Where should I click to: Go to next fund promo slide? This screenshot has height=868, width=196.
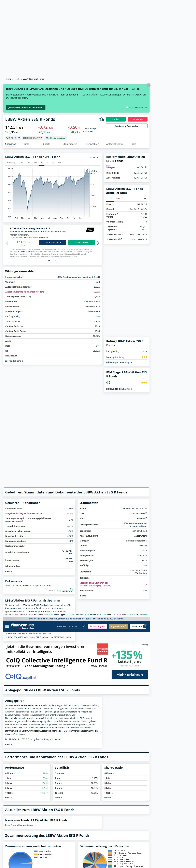coord(98,243)
